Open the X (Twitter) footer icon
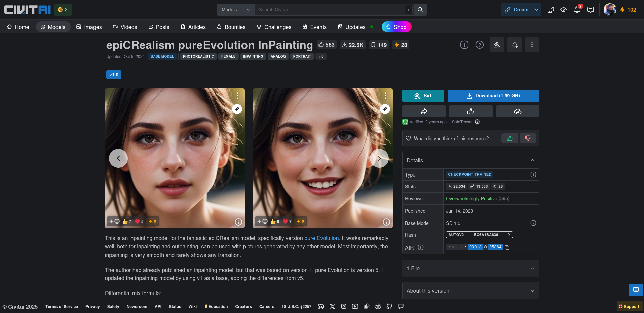The width and height of the screenshot is (644, 313). pos(332,306)
